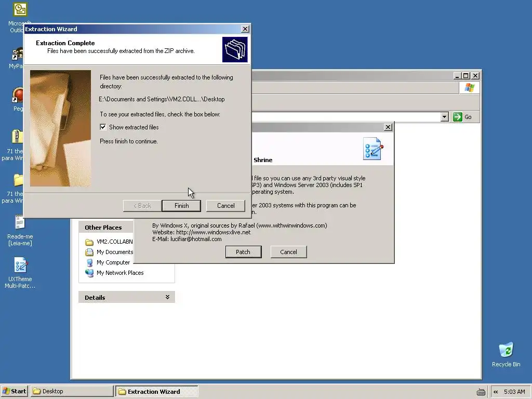Close the Explorer window
532x399 pixels.
tap(475, 76)
